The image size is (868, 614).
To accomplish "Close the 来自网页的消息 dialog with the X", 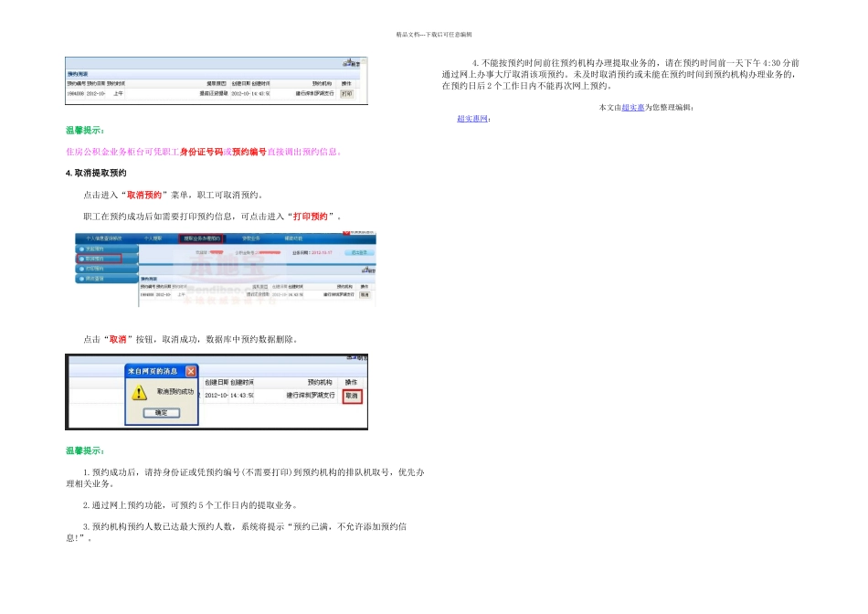I will 191,371.
